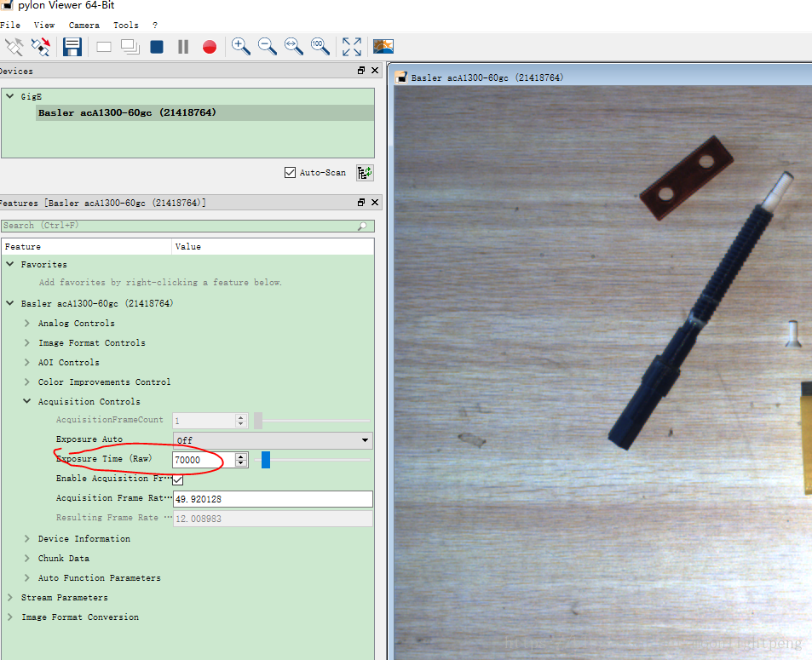Toggle Enable Acquisition Frame Rate checkbox
Screen dimensions: 812x660
click(x=177, y=479)
